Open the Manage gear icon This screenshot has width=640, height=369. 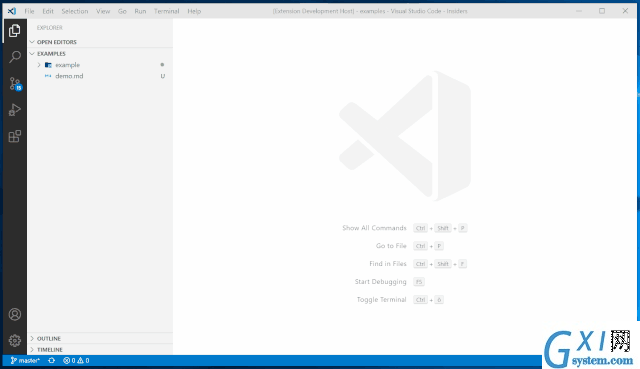(x=15, y=340)
